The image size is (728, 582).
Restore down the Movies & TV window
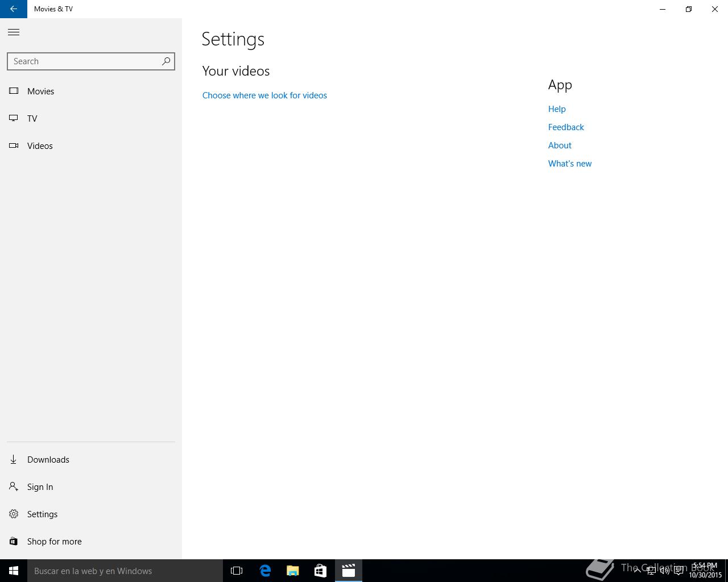click(689, 9)
